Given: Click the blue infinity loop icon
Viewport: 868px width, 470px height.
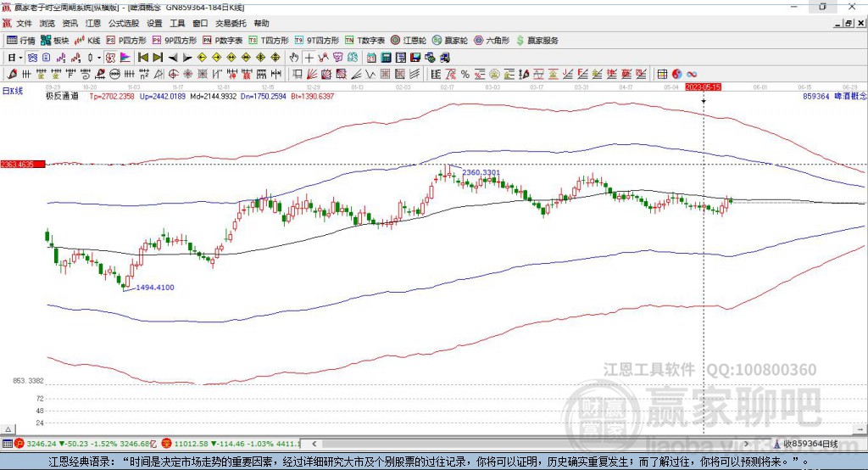Looking at the screenshot, I should click(x=692, y=74).
